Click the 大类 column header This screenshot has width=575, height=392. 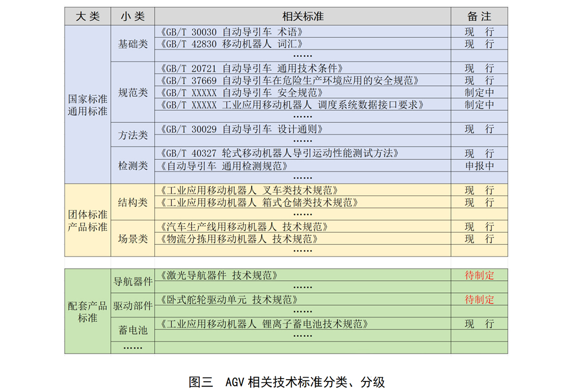click(88, 17)
